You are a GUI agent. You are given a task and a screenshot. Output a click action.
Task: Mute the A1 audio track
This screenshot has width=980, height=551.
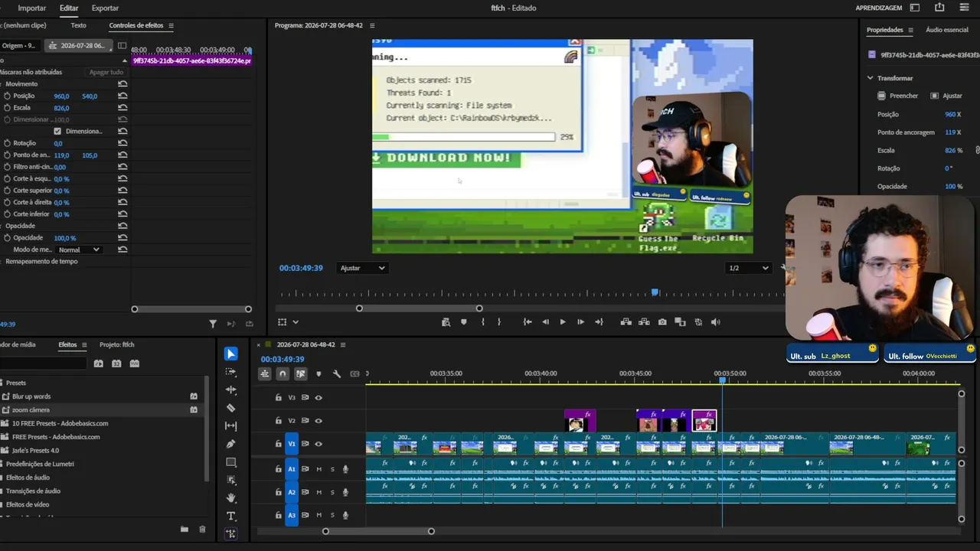[318, 469]
